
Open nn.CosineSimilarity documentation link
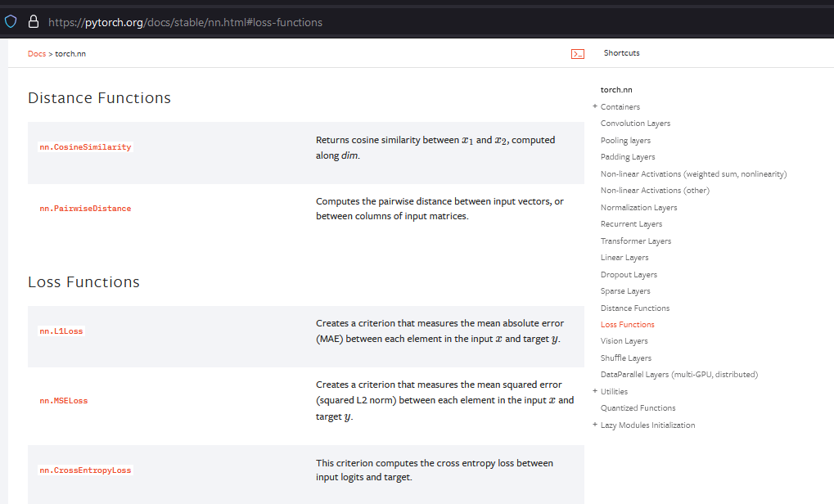coord(85,147)
